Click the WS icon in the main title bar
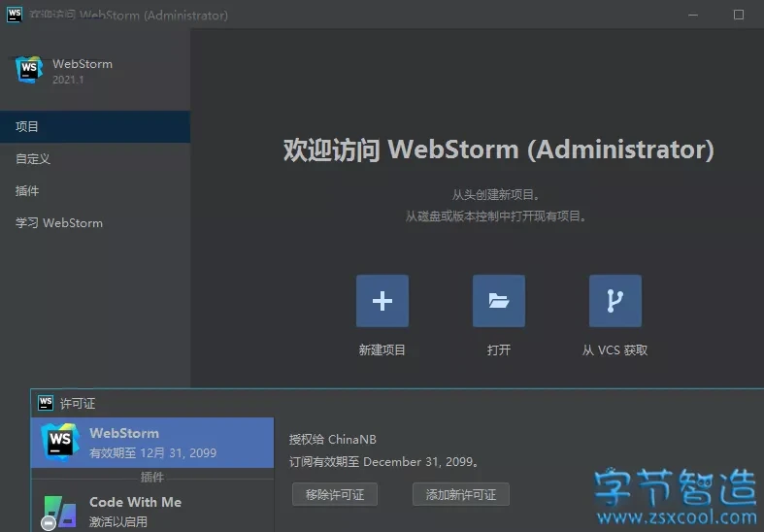764x532 pixels. click(14, 15)
